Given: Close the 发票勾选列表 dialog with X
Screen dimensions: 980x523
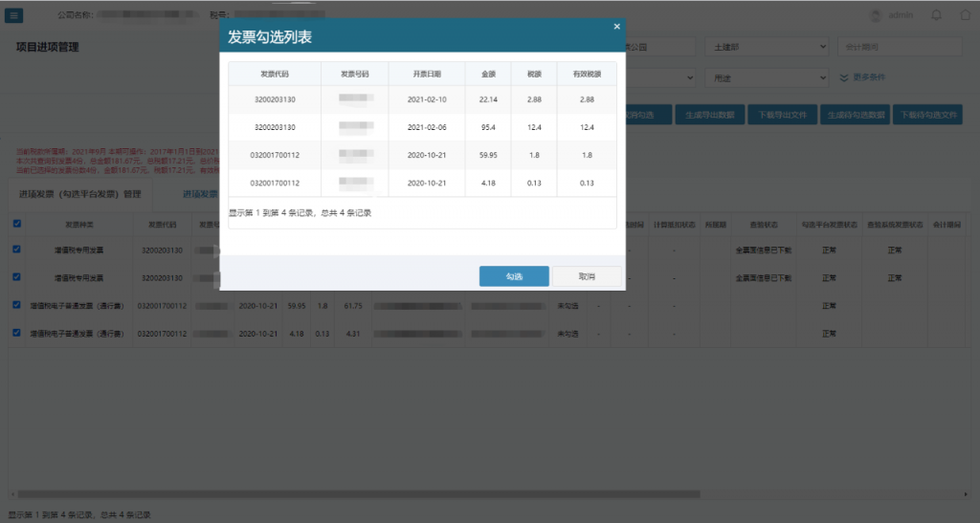Looking at the screenshot, I should 617,26.
